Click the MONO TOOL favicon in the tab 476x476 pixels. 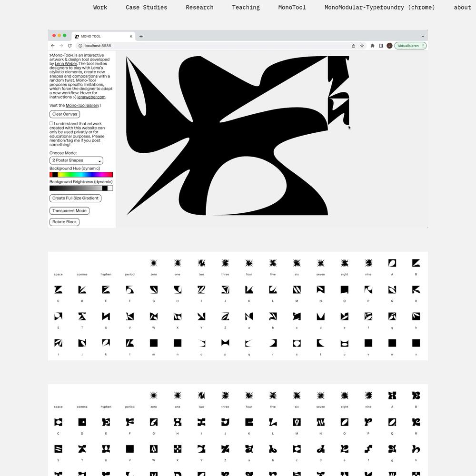(x=77, y=37)
